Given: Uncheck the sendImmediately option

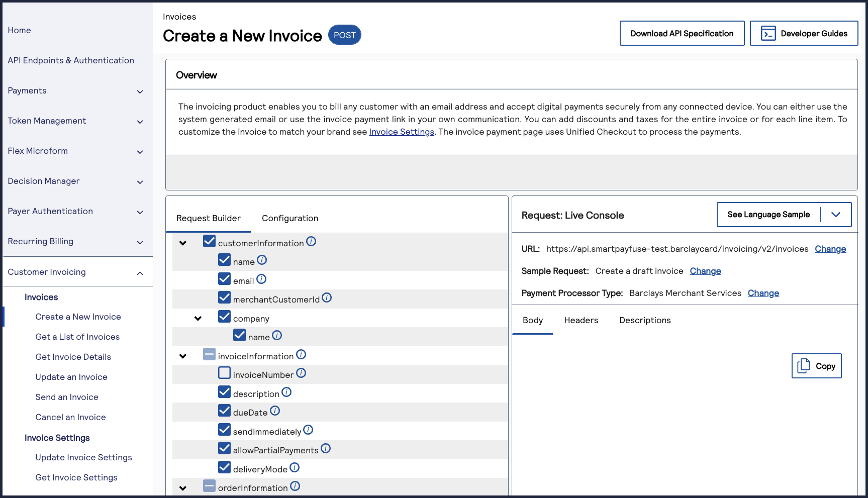Looking at the screenshot, I should tap(224, 429).
